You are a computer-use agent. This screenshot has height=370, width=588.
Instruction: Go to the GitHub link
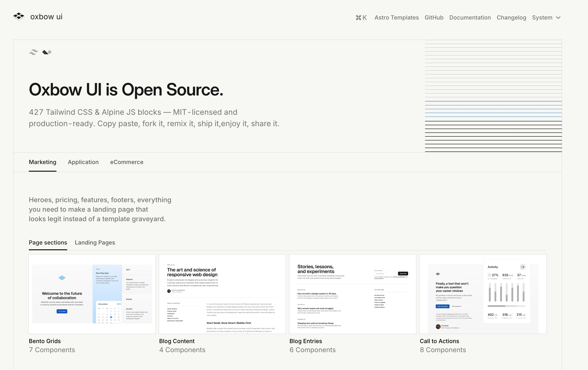click(434, 18)
